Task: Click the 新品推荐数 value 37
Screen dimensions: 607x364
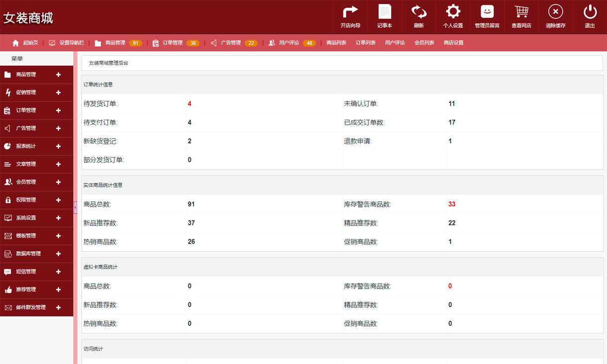Action: point(192,223)
